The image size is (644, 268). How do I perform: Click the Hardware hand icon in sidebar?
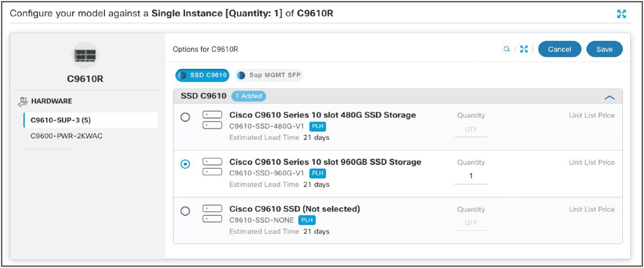tap(23, 101)
